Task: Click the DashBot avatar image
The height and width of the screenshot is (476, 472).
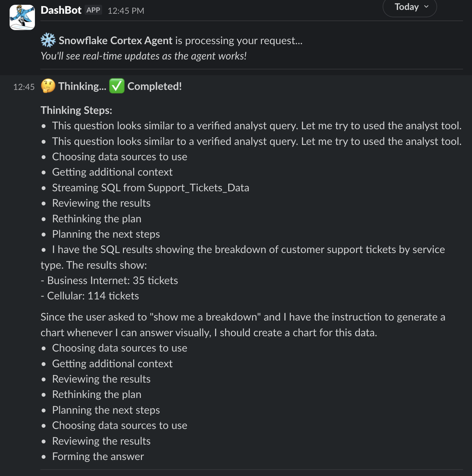Action: (x=22, y=17)
